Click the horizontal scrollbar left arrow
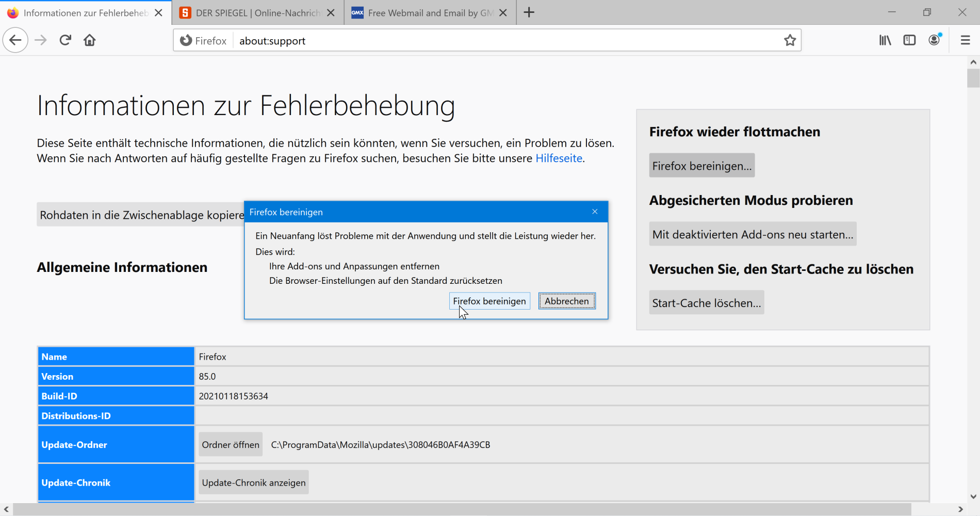Image resolution: width=980 pixels, height=516 pixels. coord(6,509)
